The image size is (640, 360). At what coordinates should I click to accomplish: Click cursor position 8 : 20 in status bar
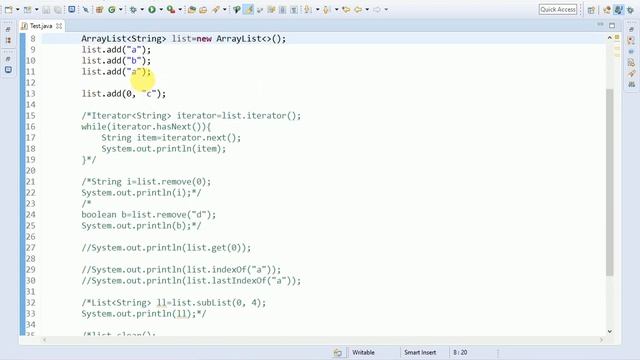(x=460, y=352)
